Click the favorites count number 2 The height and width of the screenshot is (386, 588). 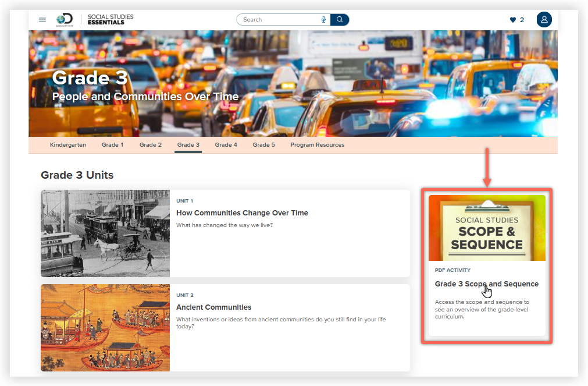(x=522, y=20)
